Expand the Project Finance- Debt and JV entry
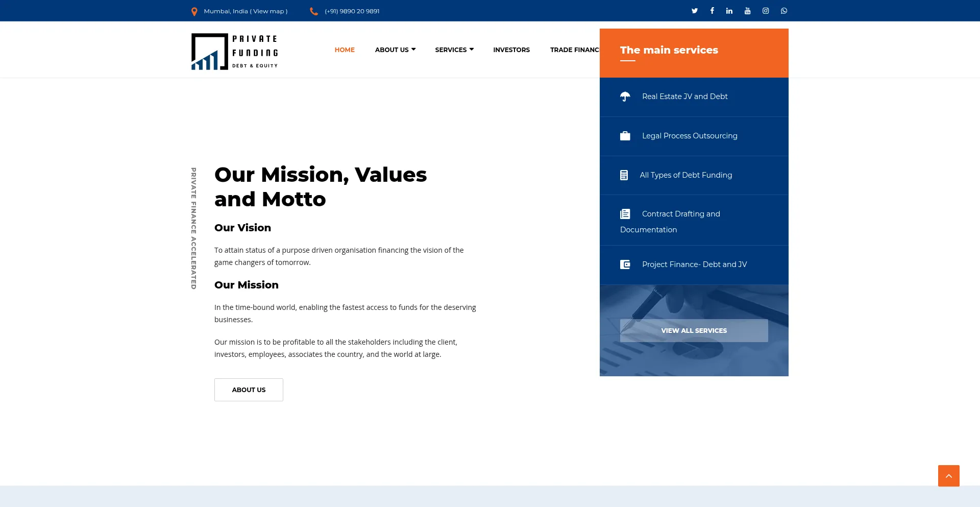Image resolution: width=980 pixels, height=507 pixels. (x=694, y=264)
